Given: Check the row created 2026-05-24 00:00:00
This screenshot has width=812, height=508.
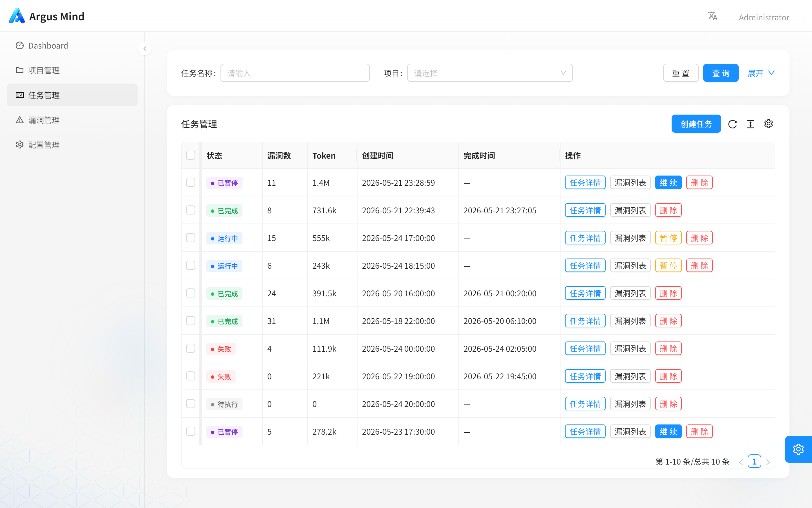Looking at the screenshot, I should (x=191, y=349).
